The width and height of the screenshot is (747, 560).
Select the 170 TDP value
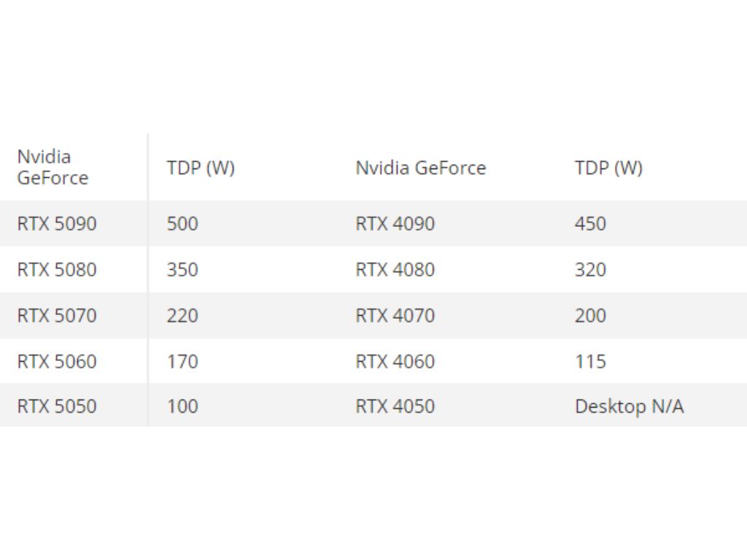(x=182, y=362)
